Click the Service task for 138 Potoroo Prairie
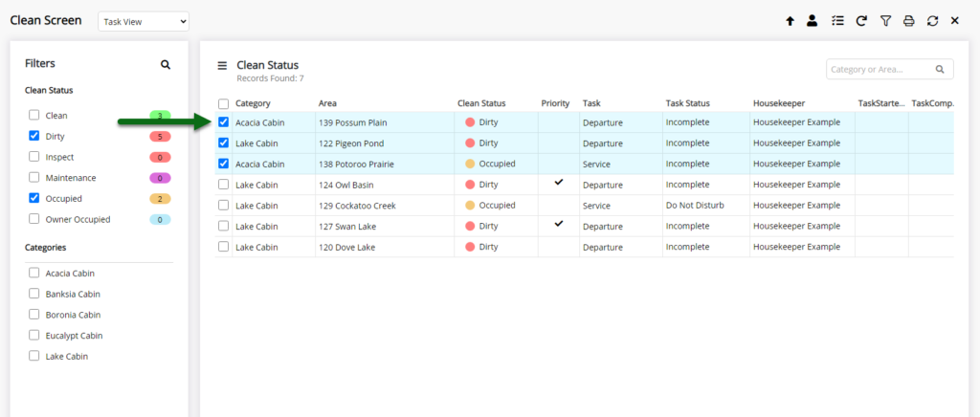The height and width of the screenshot is (417, 980). click(x=596, y=165)
